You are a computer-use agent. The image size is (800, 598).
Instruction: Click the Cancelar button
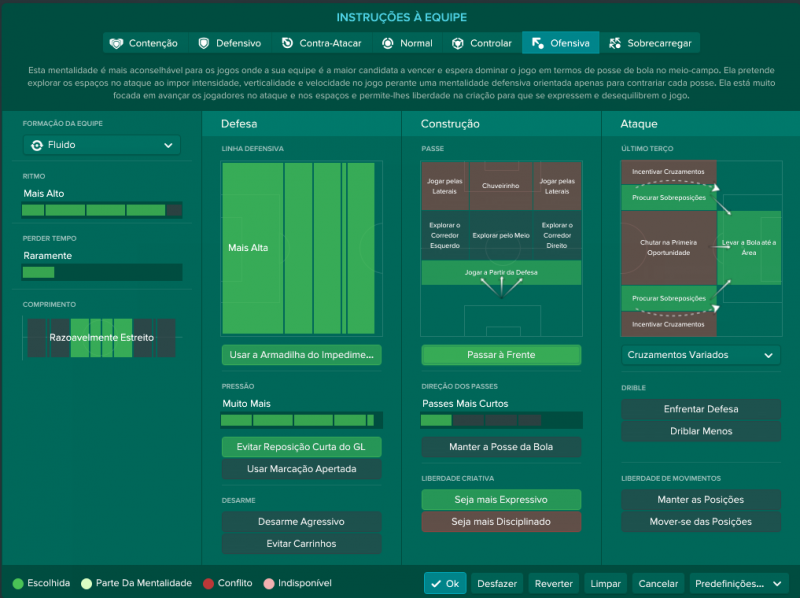click(657, 583)
